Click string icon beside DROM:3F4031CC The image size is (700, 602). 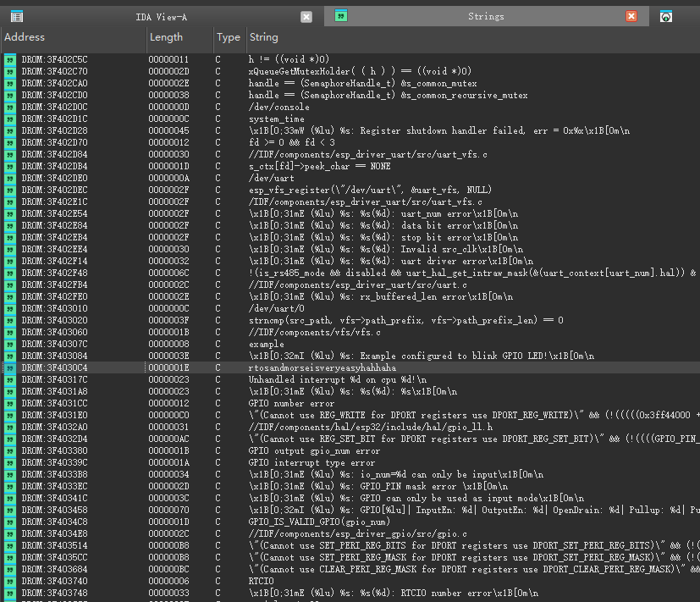tap(10, 404)
